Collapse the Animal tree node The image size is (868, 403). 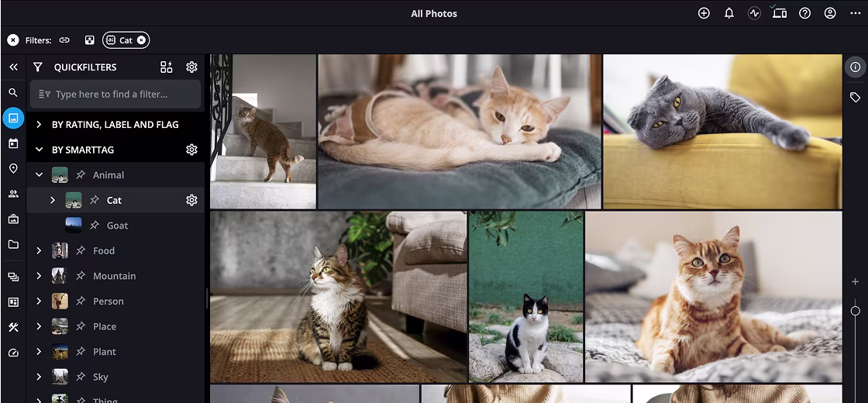coord(39,175)
